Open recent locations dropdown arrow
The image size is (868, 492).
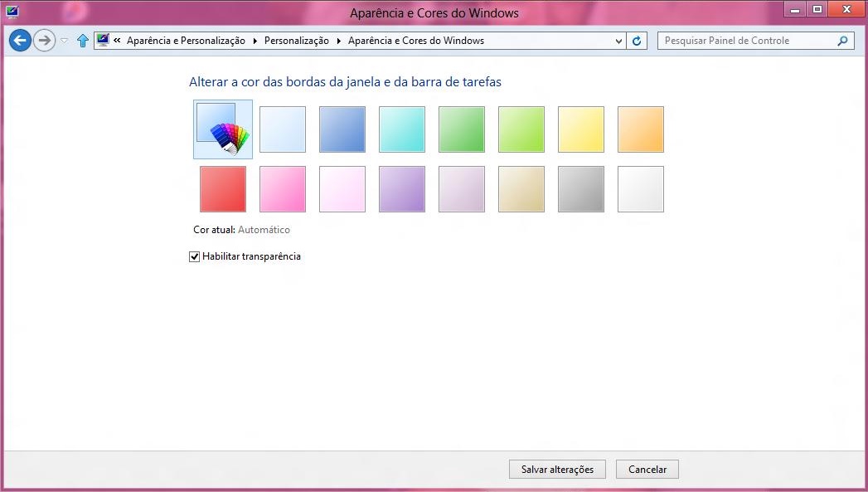[x=64, y=41]
